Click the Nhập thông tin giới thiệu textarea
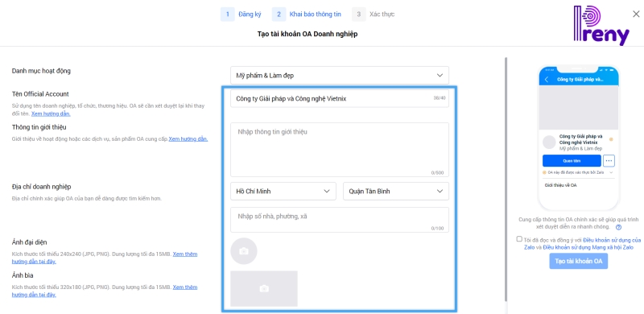 click(339, 150)
